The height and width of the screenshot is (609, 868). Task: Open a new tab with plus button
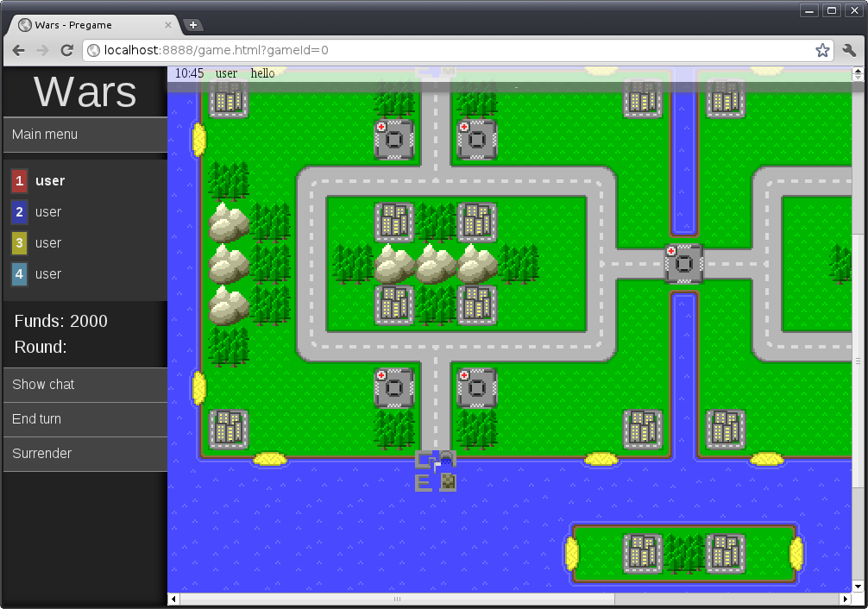click(x=193, y=25)
